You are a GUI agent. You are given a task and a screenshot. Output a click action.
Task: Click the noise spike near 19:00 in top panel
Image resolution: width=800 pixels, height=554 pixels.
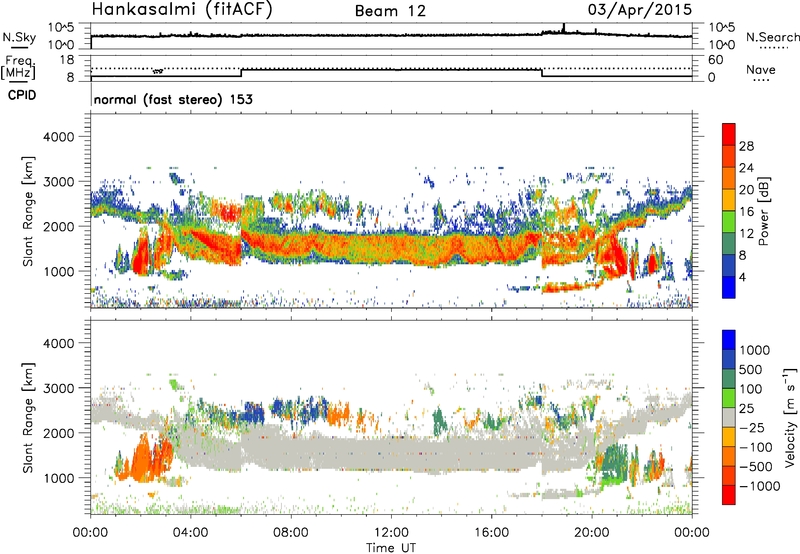tap(564, 28)
